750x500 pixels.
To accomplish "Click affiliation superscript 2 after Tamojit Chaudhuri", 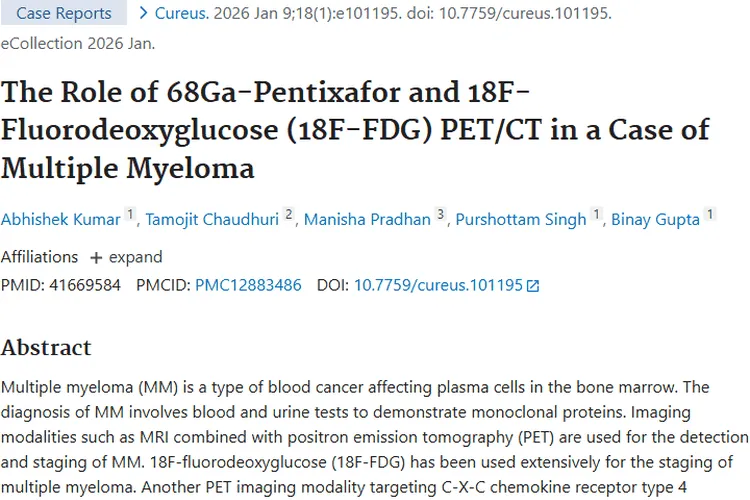I will click(x=289, y=215).
